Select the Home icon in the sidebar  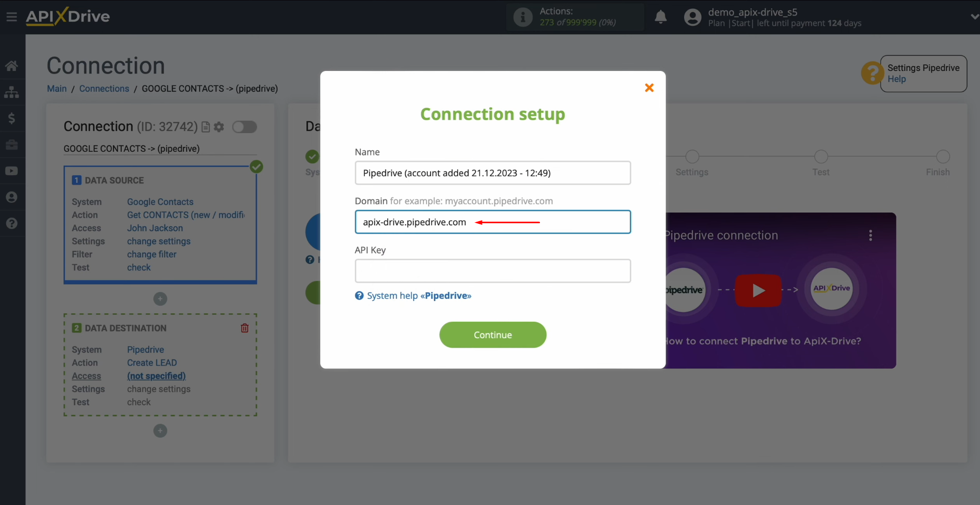tap(11, 65)
